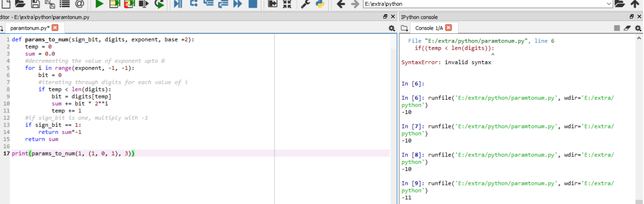This screenshot has width=644, height=204.
Task: Click the '-11' console output
Action: coord(406,197)
